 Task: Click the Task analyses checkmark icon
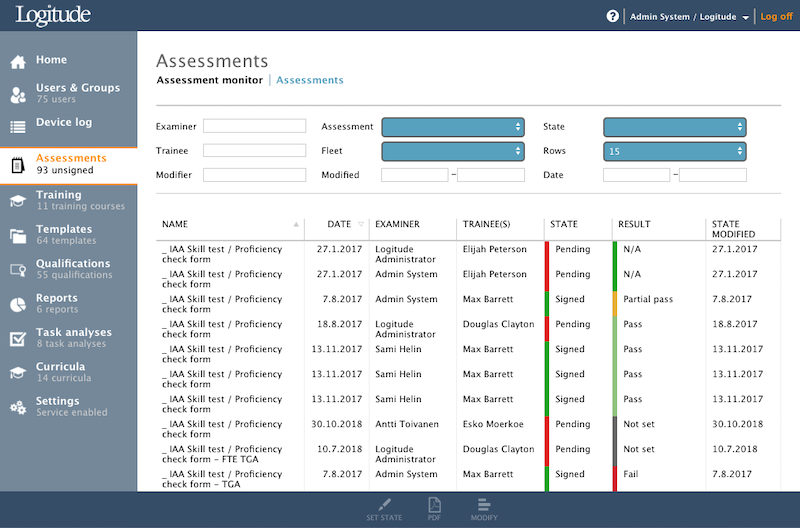[x=18, y=339]
